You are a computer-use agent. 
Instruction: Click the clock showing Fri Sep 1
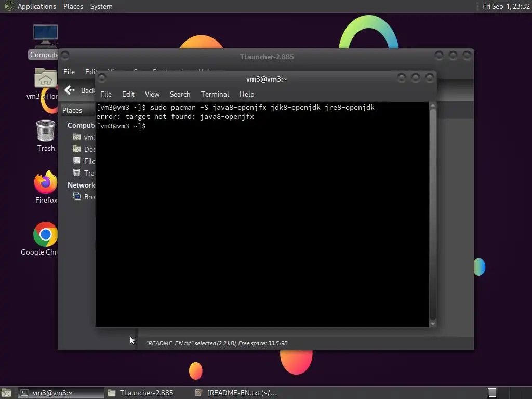tap(506, 6)
